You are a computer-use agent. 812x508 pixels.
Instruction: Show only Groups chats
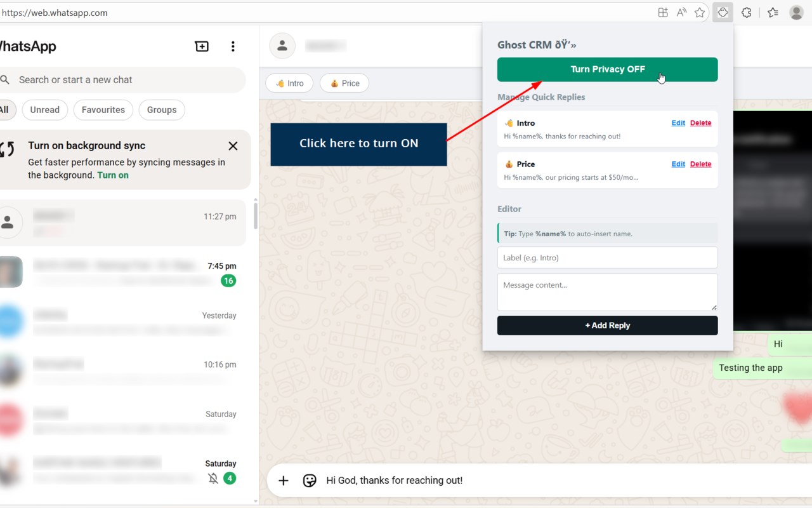(162, 110)
